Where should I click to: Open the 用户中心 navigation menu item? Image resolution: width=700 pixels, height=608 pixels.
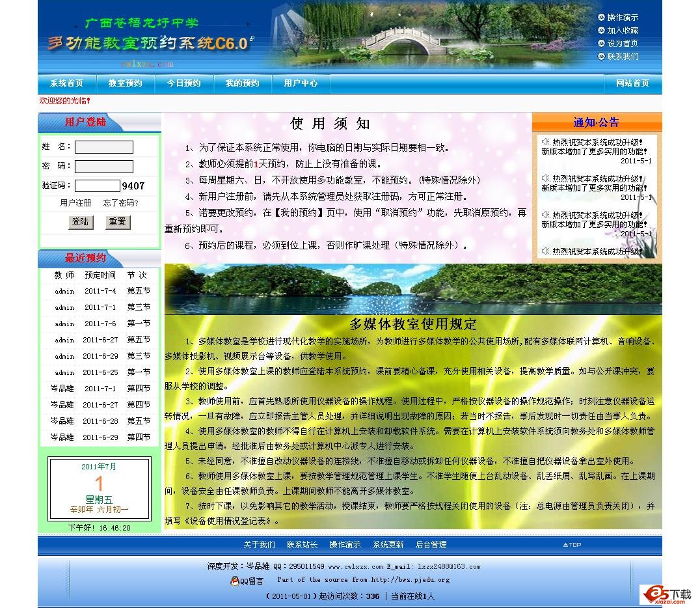(x=301, y=83)
